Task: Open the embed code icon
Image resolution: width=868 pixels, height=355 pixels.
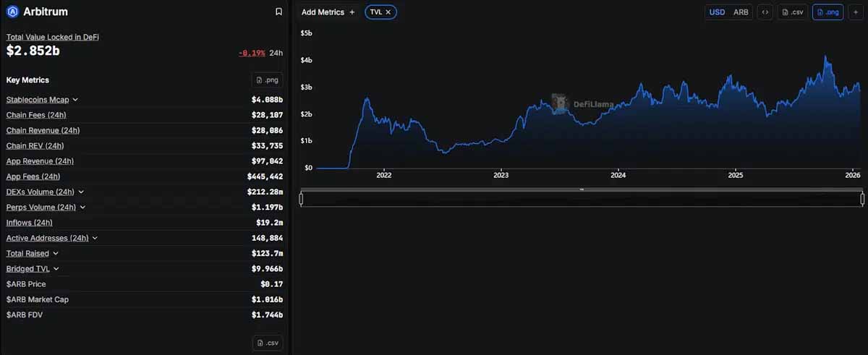Action: [x=765, y=12]
